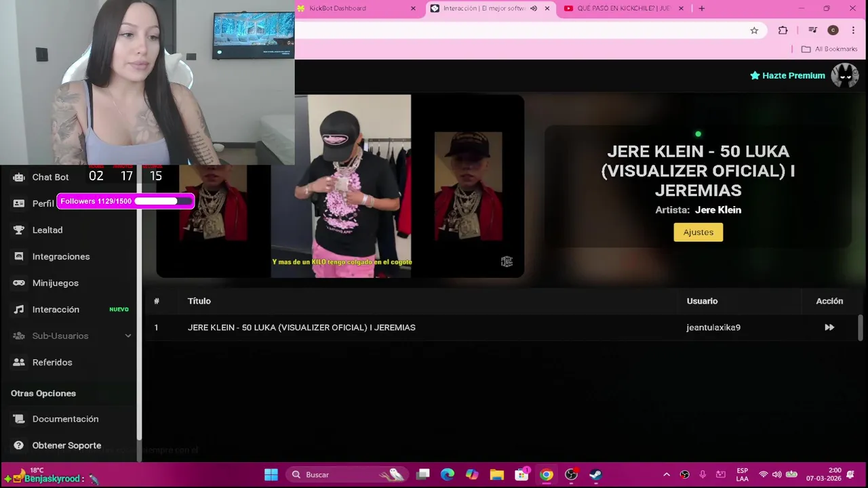Open the clock showing 2:00 07-03-2026
The image size is (868, 488).
825,474
